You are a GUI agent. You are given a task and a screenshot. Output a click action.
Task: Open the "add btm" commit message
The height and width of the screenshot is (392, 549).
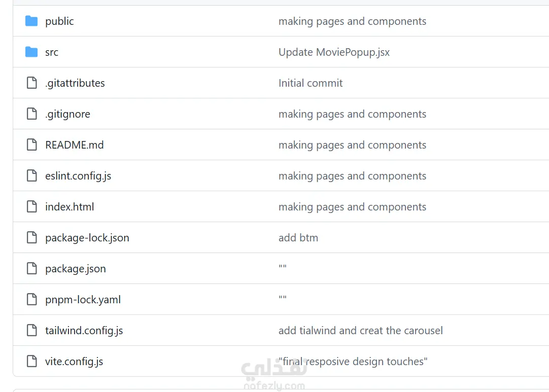298,238
